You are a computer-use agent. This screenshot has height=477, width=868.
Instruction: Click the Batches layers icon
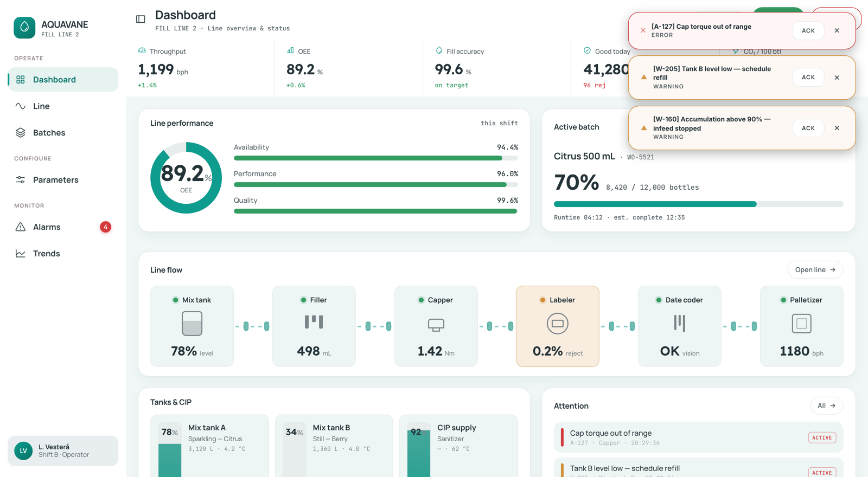(x=21, y=133)
